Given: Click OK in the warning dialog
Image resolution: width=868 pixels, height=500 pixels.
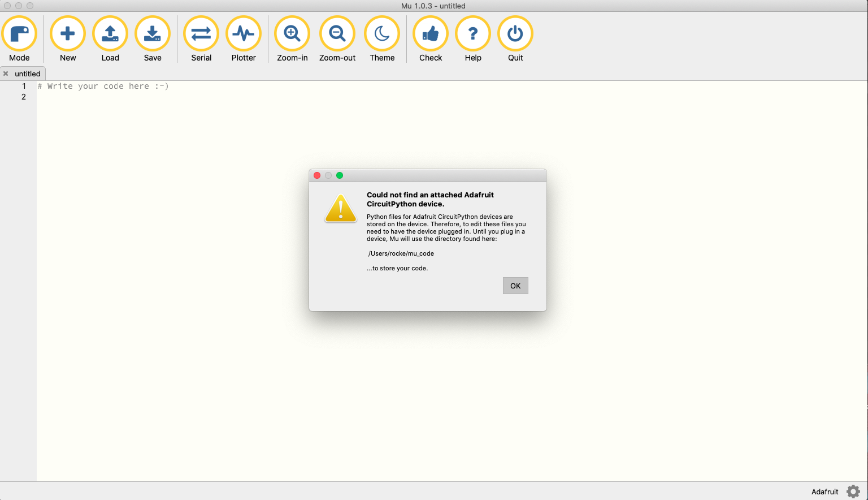Looking at the screenshot, I should point(515,286).
